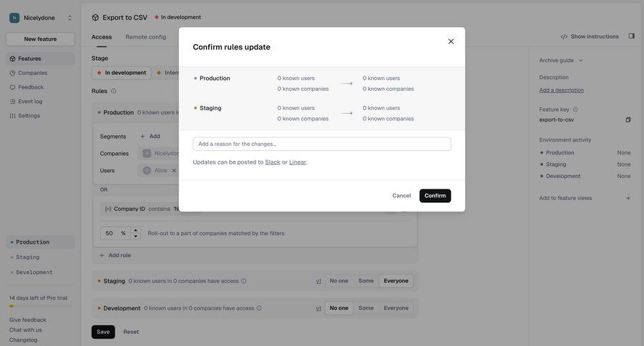
Task: Click the Feature key info icon
Action: pos(575,109)
